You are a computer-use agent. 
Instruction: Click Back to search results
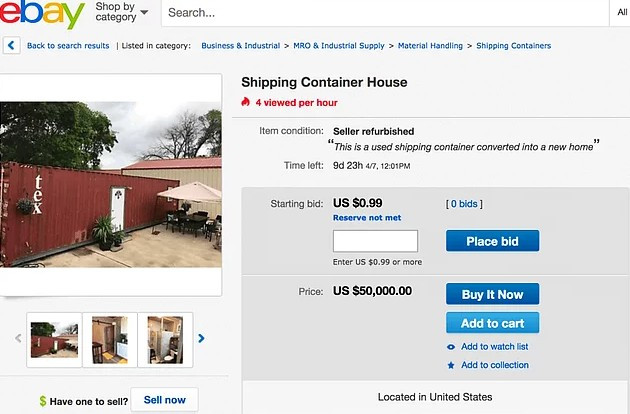coord(68,45)
